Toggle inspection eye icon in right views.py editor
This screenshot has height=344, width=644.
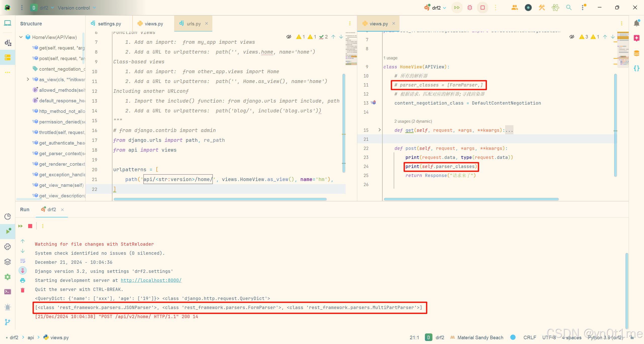coord(572,37)
